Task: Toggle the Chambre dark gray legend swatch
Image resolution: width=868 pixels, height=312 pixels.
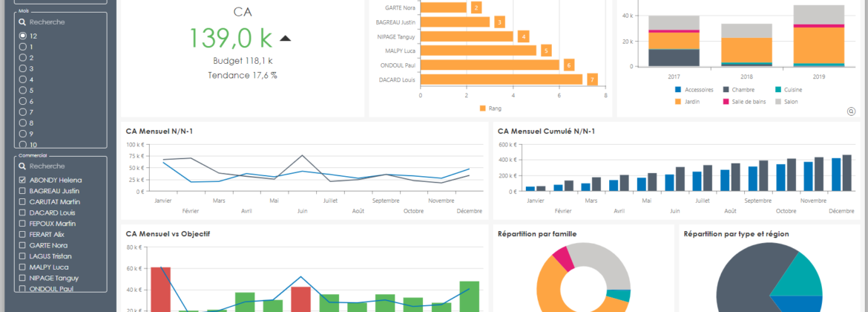Action: pos(725,90)
